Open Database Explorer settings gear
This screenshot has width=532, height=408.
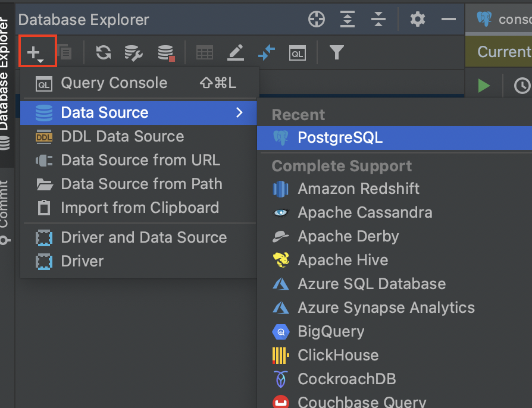(418, 19)
